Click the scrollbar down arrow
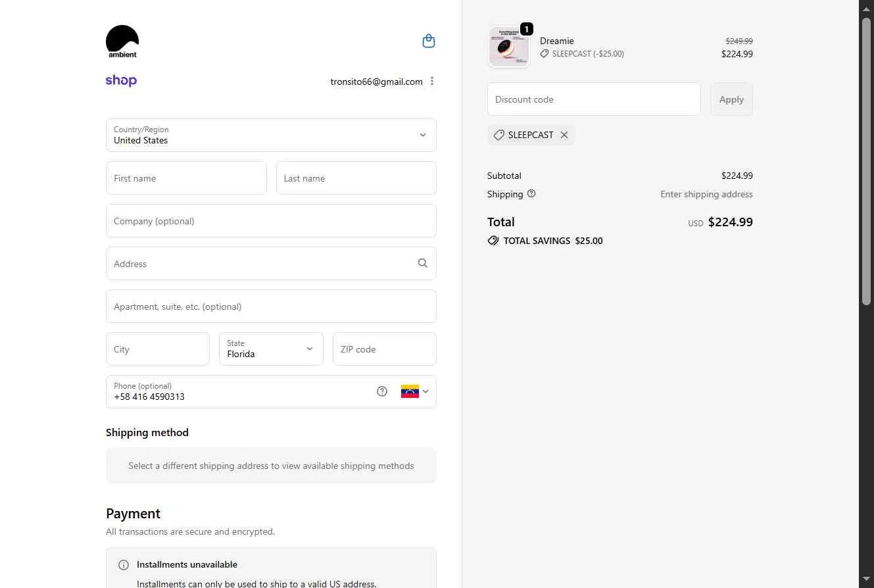 tap(867, 579)
